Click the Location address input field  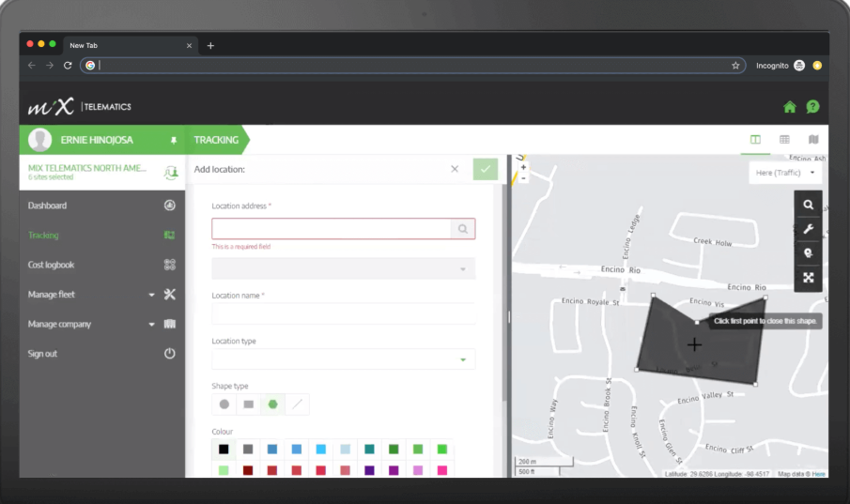point(332,229)
